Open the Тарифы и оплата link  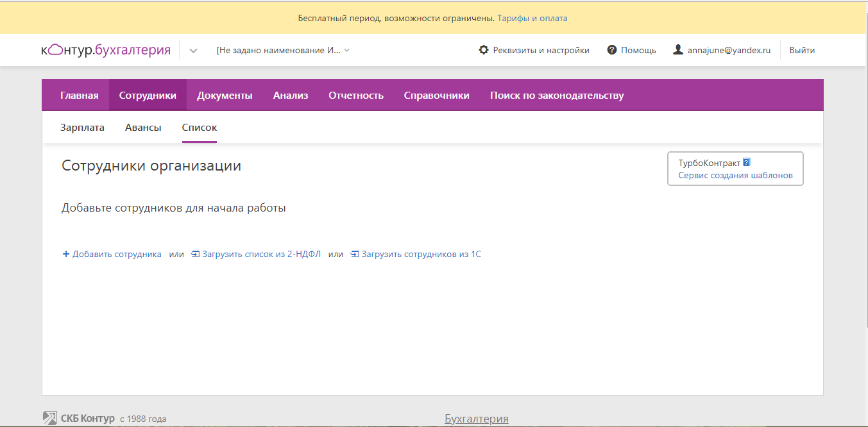click(x=532, y=18)
